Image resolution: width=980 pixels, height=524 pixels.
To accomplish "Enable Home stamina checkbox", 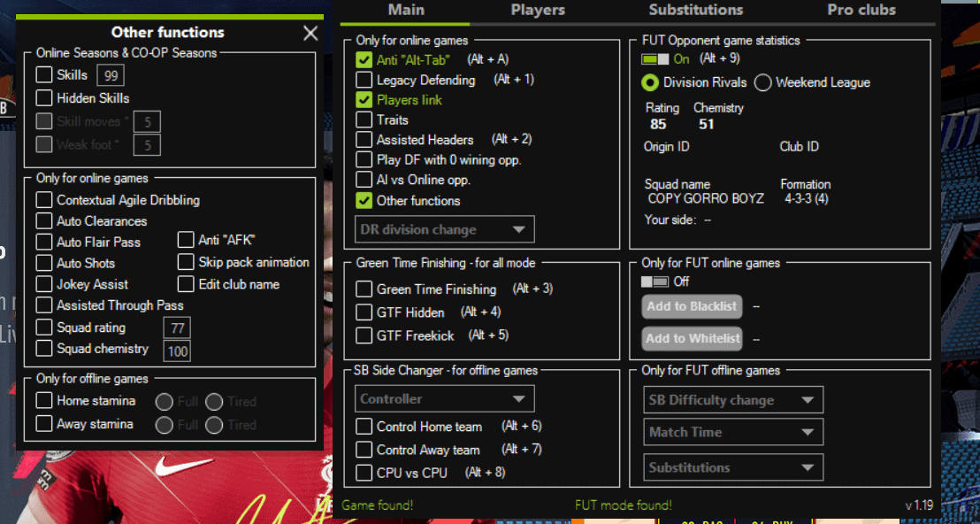I will point(43,400).
